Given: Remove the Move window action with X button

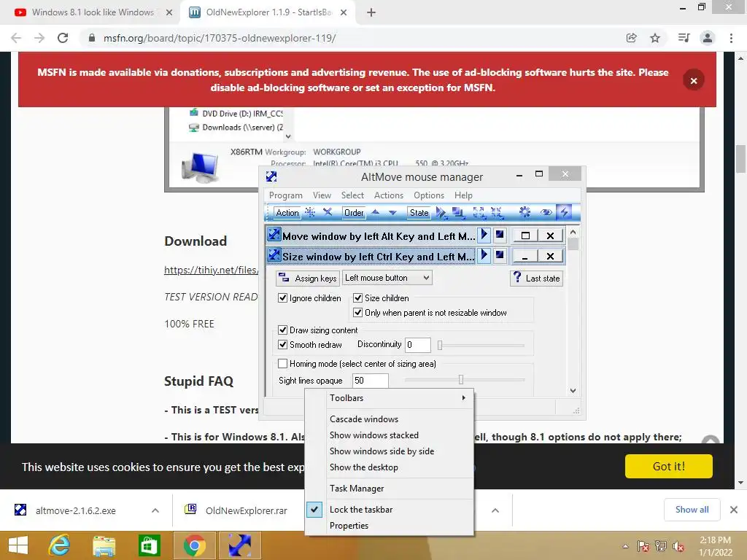Looking at the screenshot, I should coord(550,236).
